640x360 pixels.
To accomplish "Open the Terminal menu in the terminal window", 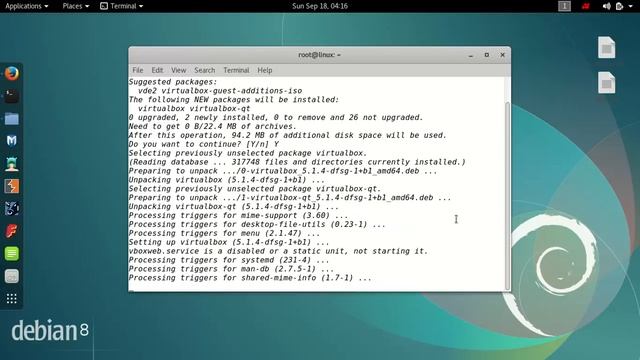I will tap(236, 70).
